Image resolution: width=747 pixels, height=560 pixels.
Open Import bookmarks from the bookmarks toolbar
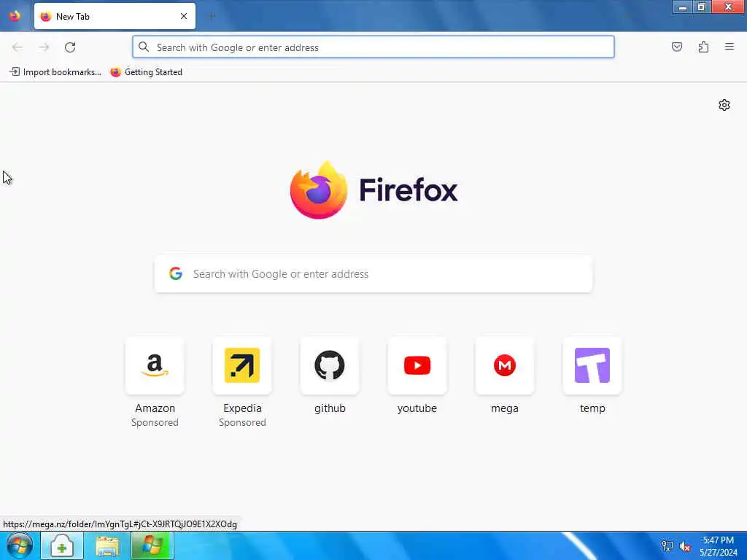[55, 72]
